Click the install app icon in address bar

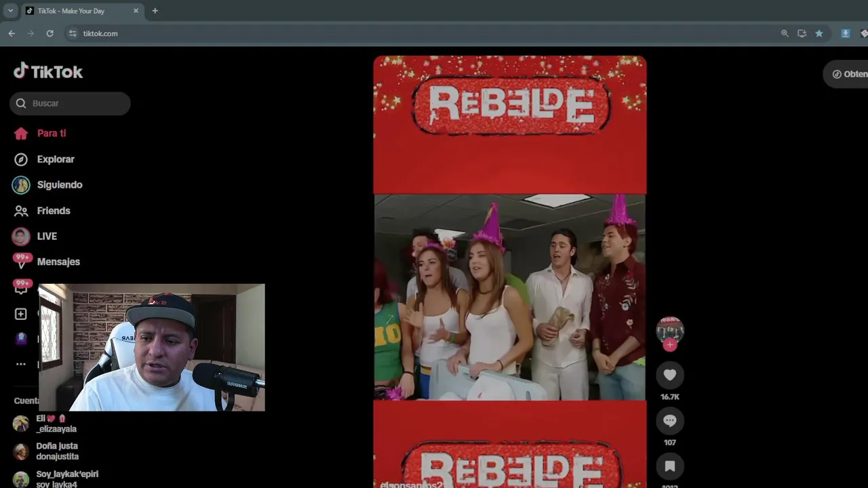(802, 33)
